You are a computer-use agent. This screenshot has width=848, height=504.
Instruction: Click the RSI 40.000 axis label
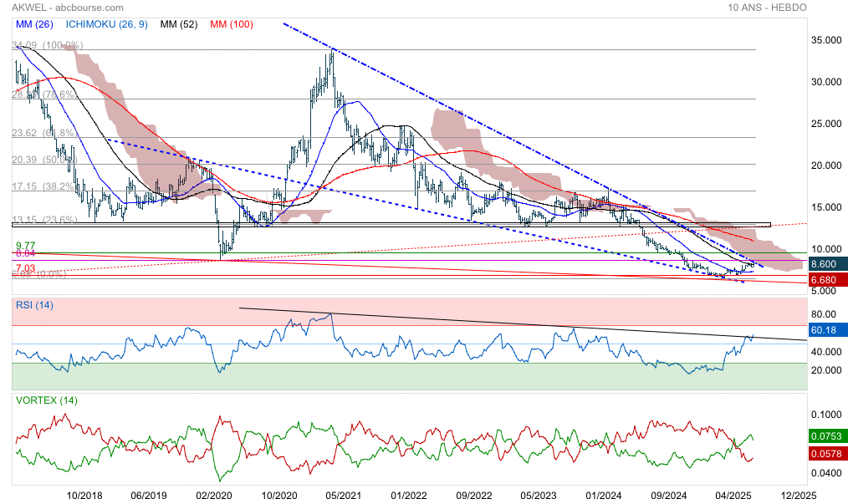(x=826, y=352)
